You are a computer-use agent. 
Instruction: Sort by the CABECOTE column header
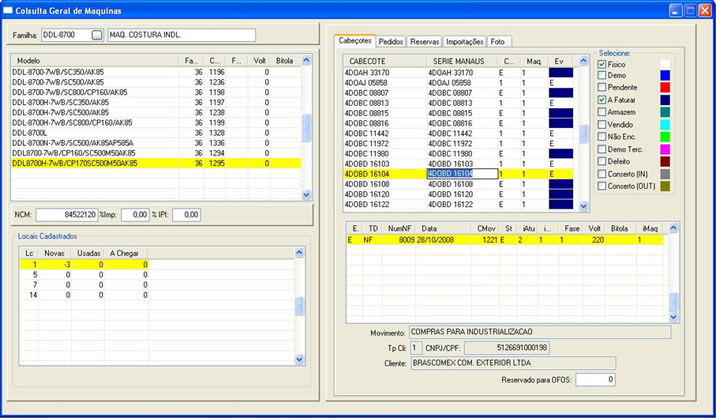[385, 61]
